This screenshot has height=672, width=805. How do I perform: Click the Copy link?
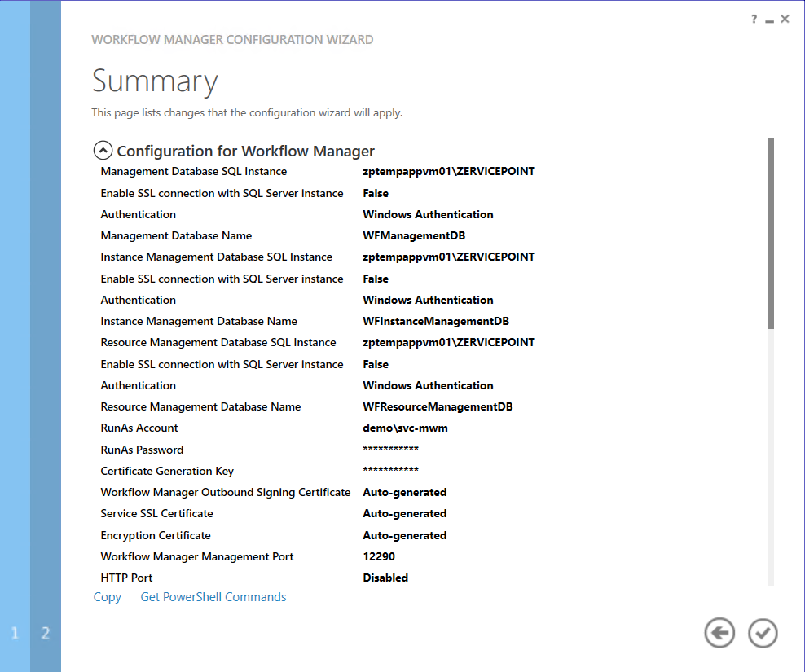pos(107,597)
